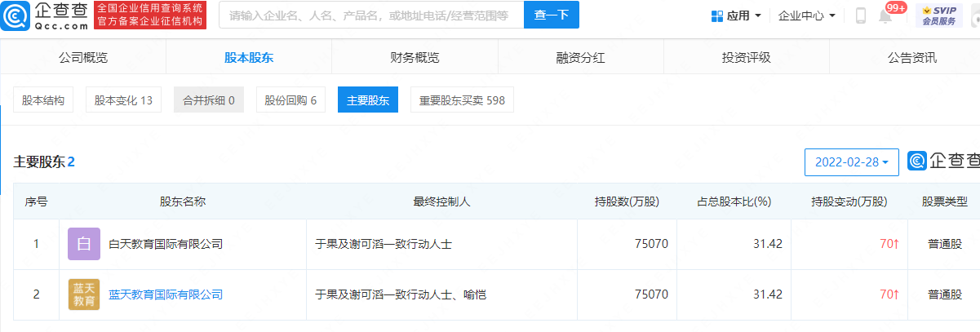Open the 2022-02-28 date dropdown

pyautogui.click(x=851, y=162)
